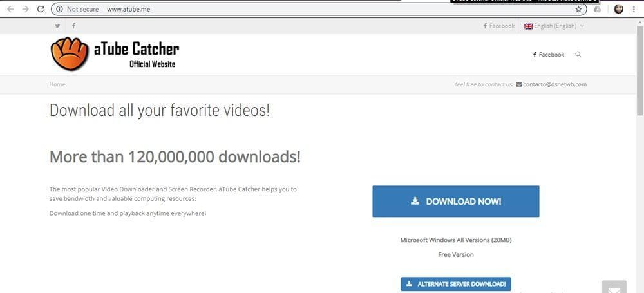Click the small Facebook icon beside Twitter
The image size is (644, 293).
click(x=73, y=26)
